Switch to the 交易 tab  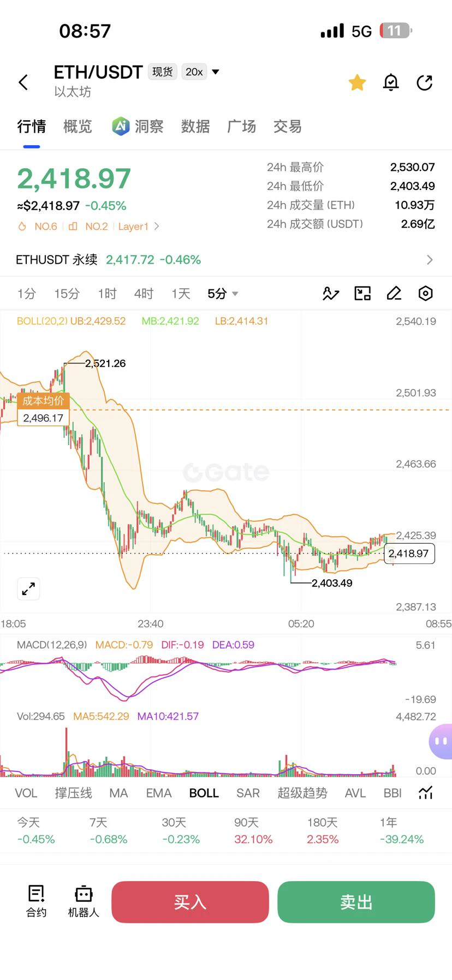click(x=287, y=127)
